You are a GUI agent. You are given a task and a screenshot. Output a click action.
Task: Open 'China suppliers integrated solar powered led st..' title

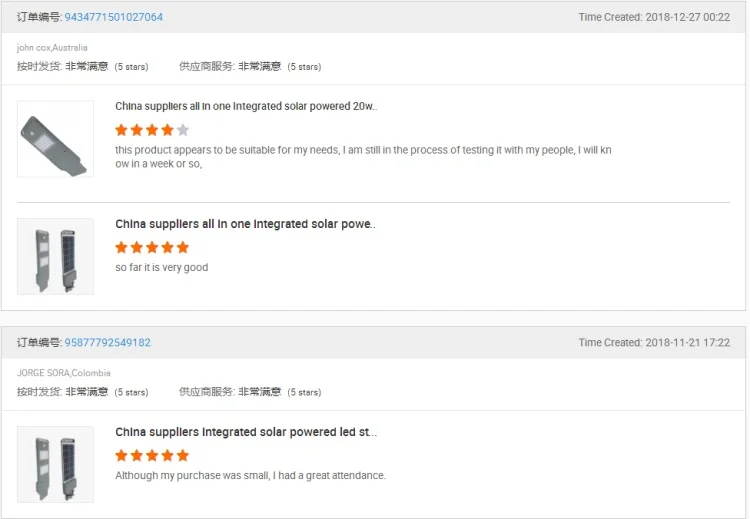point(246,432)
